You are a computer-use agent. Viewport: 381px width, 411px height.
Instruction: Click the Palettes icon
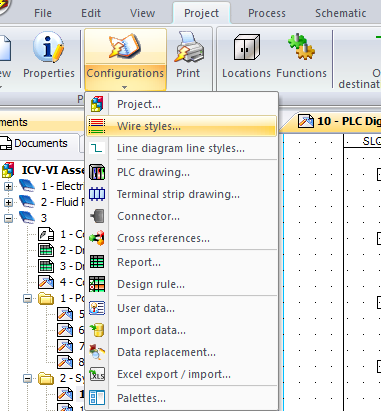[x=97, y=398]
